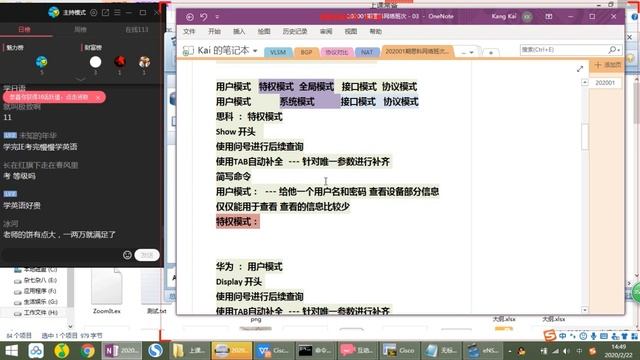Viewport: 640px width, 360px height.
Task: Click the pop-out icon in chat window
Action: pos(105,13)
